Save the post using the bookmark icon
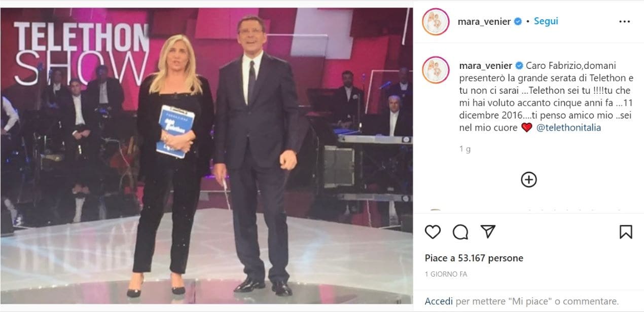The width and height of the screenshot is (644, 312). (626, 232)
